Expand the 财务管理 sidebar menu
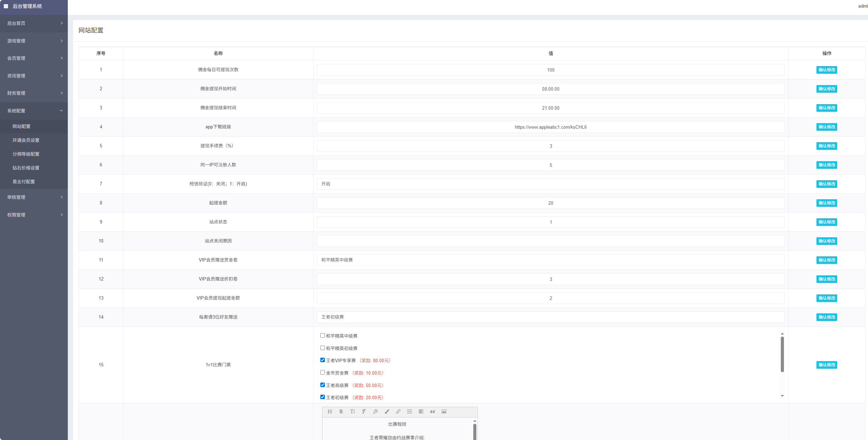Viewport: 868px width, 440px height. tap(34, 93)
